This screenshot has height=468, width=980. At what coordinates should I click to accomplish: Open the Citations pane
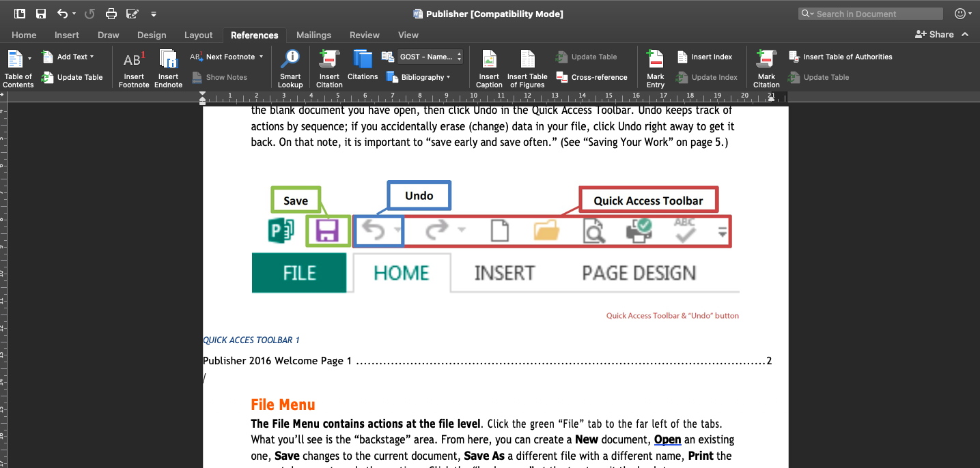[x=363, y=66]
